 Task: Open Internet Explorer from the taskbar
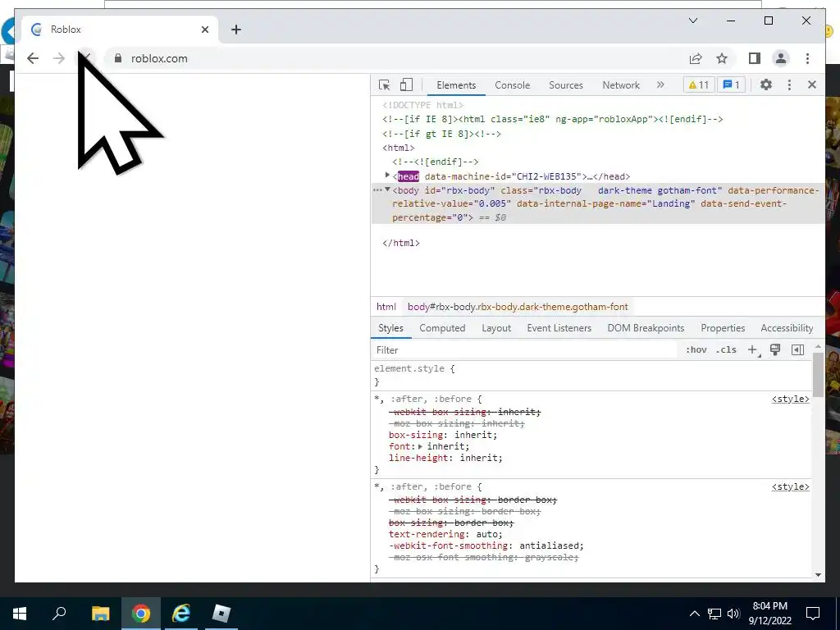click(x=181, y=614)
